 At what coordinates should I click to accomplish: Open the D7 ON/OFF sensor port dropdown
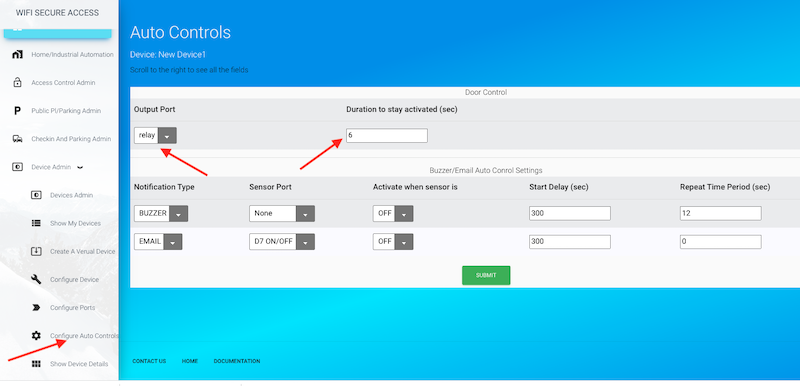[x=282, y=242]
